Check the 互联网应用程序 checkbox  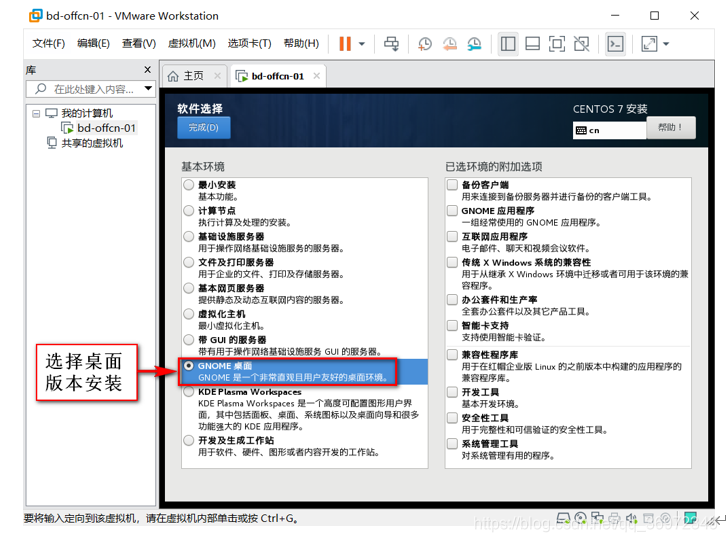pyautogui.click(x=453, y=236)
